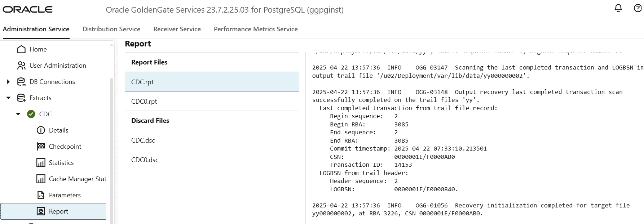644x224 pixels.
Task: Click the Checkpoint flag icon
Action: coord(41,147)
